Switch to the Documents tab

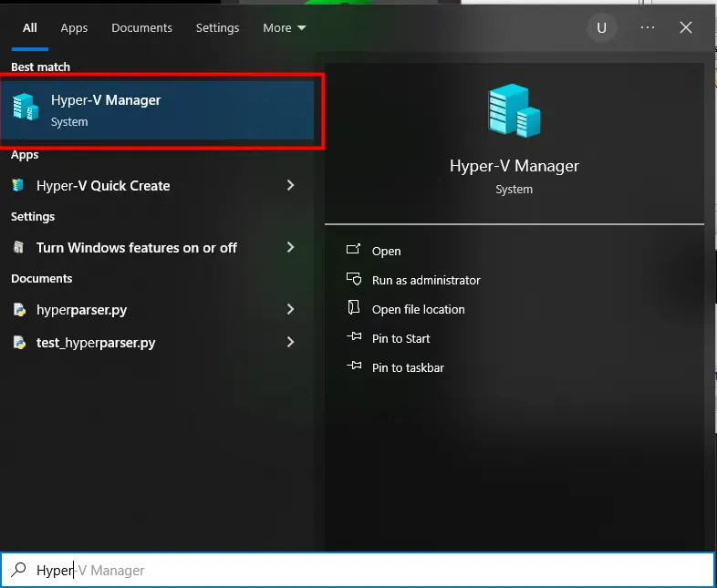point(141,28)
